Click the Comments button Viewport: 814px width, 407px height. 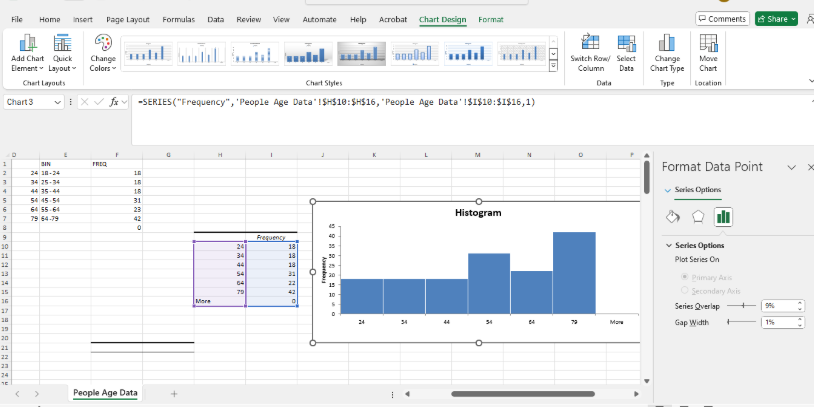click(722, 19)
